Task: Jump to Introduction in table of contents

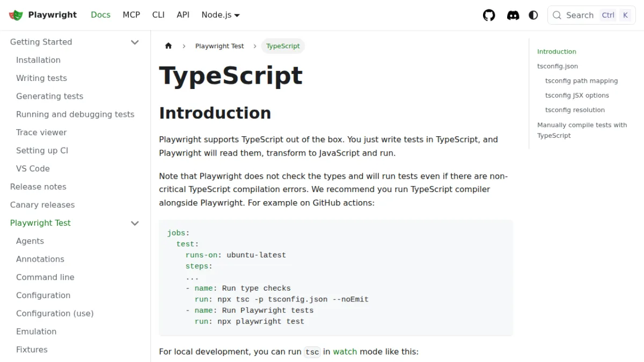Action: tap(557, 51)
